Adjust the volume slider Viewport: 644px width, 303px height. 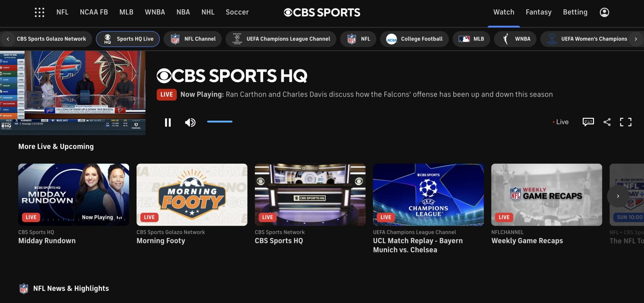[x=220, y=122]
